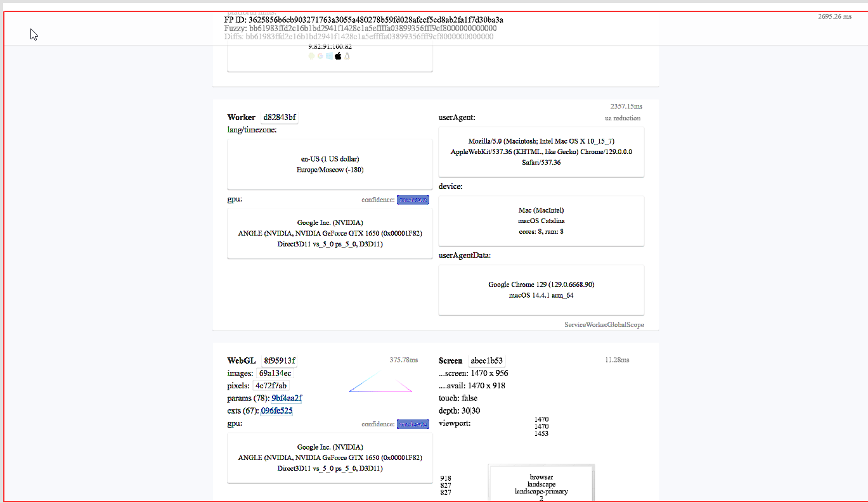Click the FP ID fingerprint hash text
The height and width of the screenshot is (503, 868).
point(376,20)
